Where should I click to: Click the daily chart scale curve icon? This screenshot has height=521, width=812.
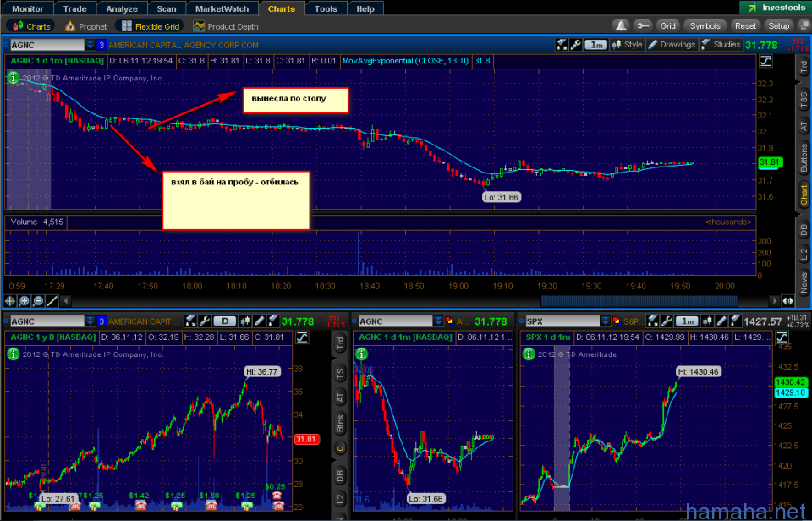[x=302, y=338]
